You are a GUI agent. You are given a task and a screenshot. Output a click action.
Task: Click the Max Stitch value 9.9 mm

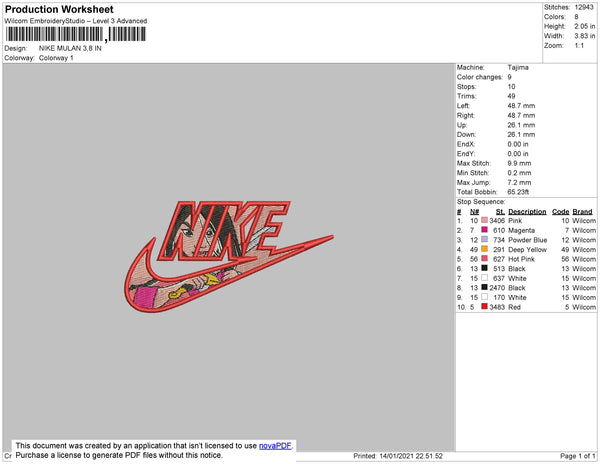[x=519, y=163]
